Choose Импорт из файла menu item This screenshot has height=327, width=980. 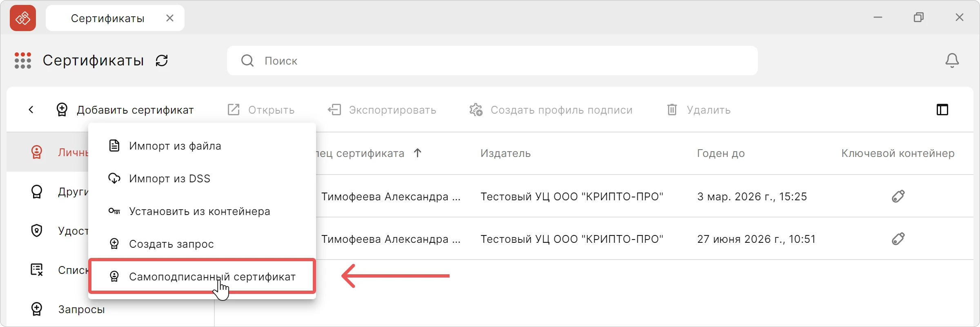pos(202,146)
